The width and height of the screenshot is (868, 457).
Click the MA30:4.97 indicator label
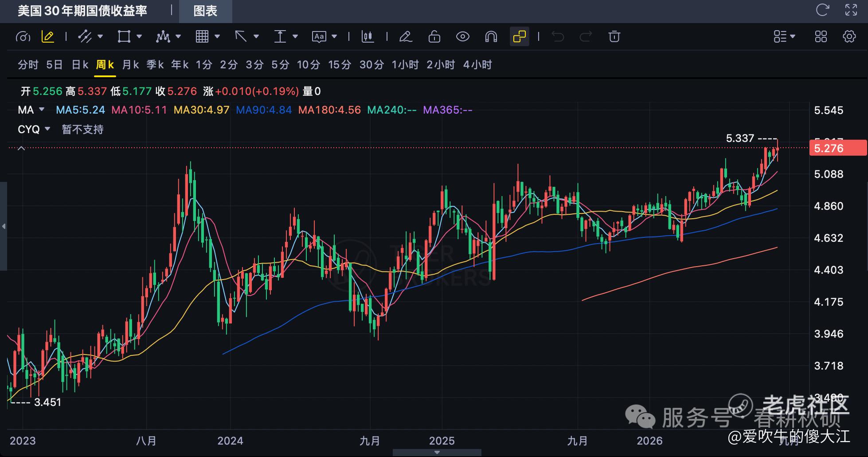(x=202, y=110)
